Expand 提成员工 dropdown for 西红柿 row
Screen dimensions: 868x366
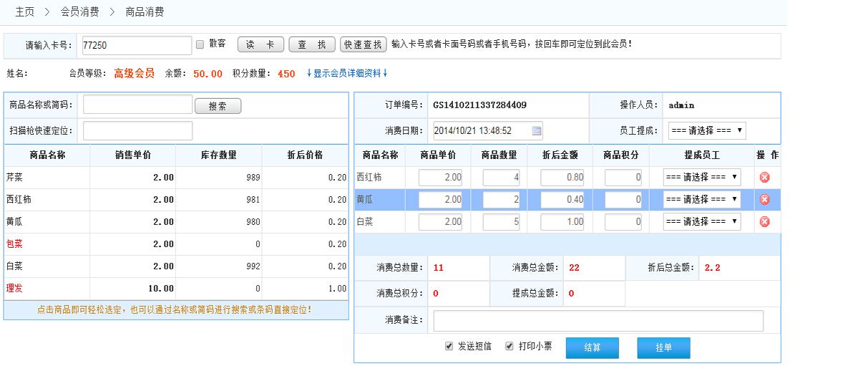[x=701, y=178]
